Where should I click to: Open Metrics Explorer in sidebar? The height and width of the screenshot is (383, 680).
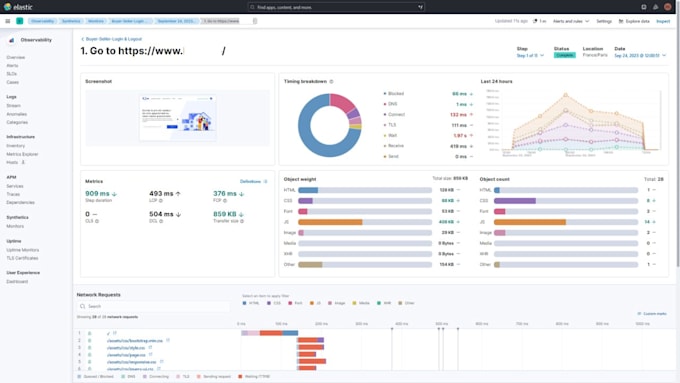point(22,154)
